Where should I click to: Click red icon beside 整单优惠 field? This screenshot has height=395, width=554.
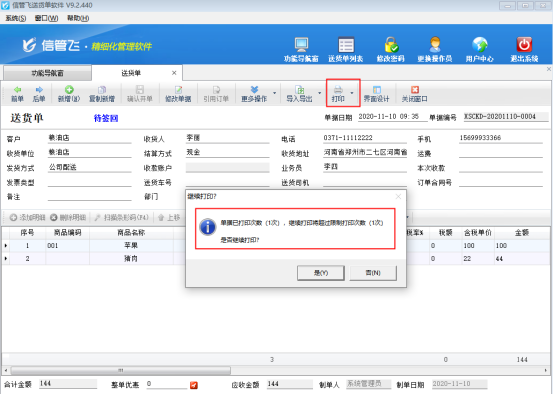tap(194, 385)
